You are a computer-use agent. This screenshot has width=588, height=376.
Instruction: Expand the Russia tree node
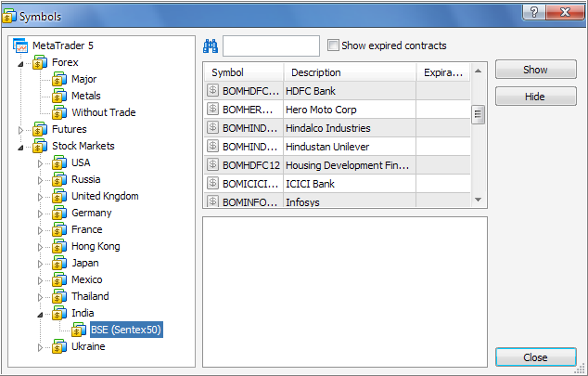(x=40, y=180)
